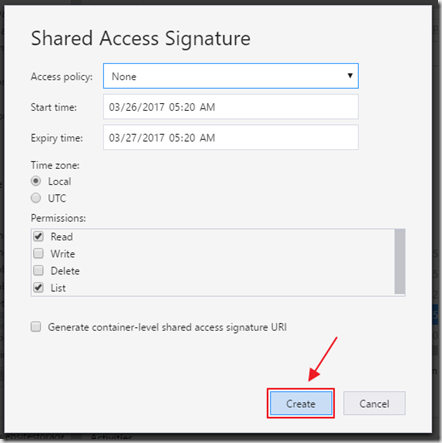442x443 pixels.
Task: Uncheck the List permission
Action: point(38,287)
